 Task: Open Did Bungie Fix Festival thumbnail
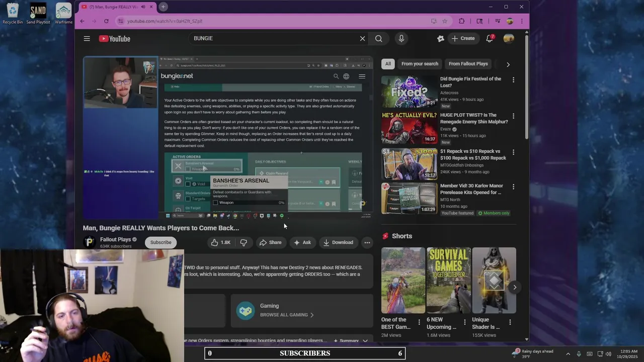(x=410, y=92)
